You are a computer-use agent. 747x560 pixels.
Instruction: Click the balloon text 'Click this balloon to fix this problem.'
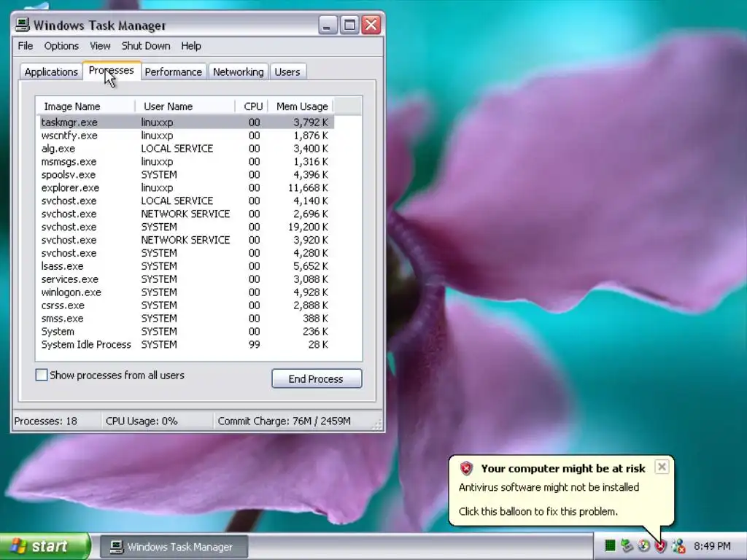tap(538, 511)
